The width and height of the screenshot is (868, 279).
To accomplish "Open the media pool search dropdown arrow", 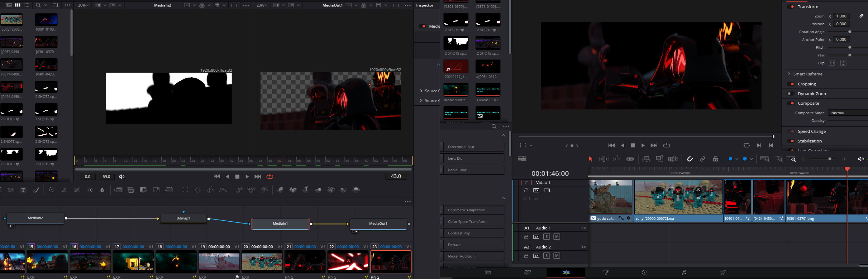I will tap(46, 5).
